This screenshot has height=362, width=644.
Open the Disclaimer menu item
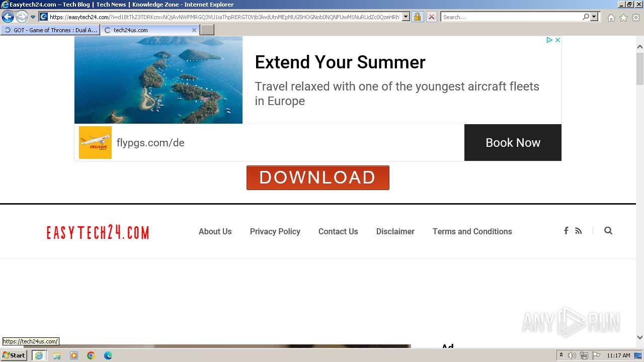coord(395,231)
